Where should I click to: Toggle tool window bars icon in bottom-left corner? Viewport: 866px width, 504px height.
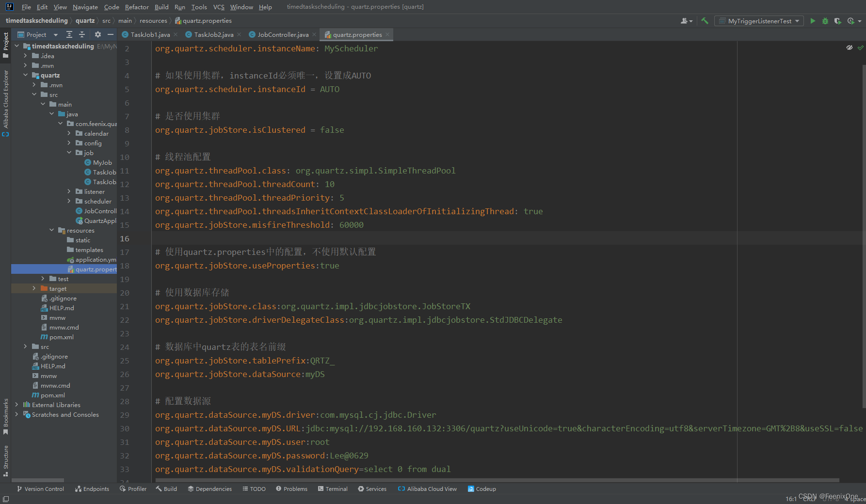(x=6, y=499)
